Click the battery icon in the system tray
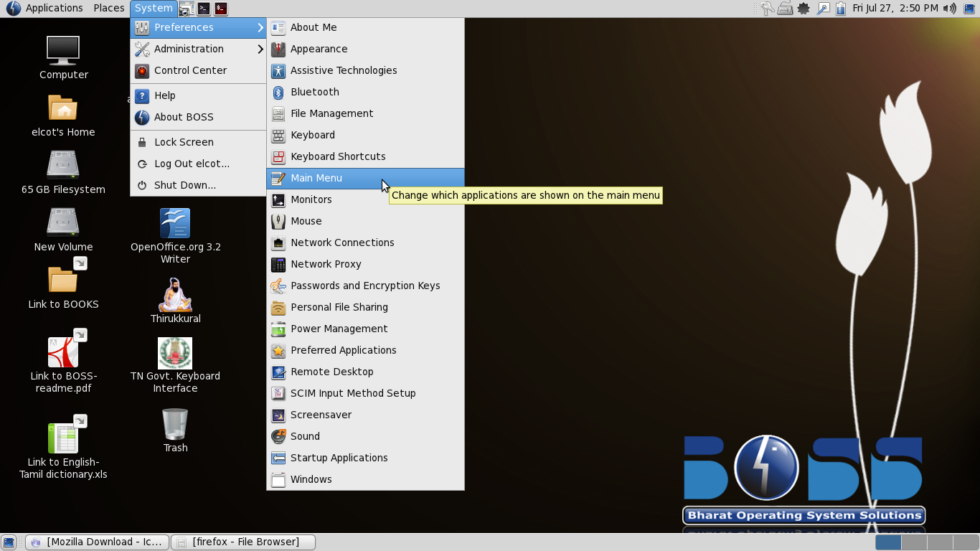 840,9
